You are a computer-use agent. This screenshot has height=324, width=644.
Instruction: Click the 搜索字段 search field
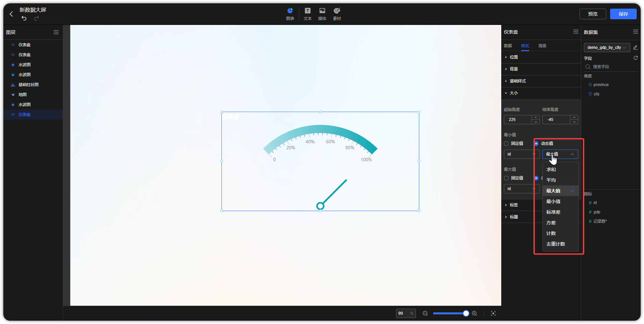click(x=611, y=67)
